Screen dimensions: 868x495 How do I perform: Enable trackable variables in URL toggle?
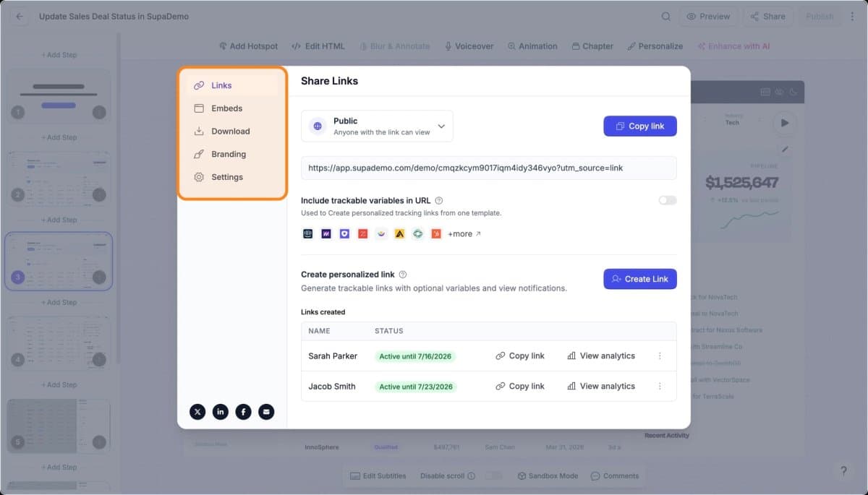pos(667,200)
